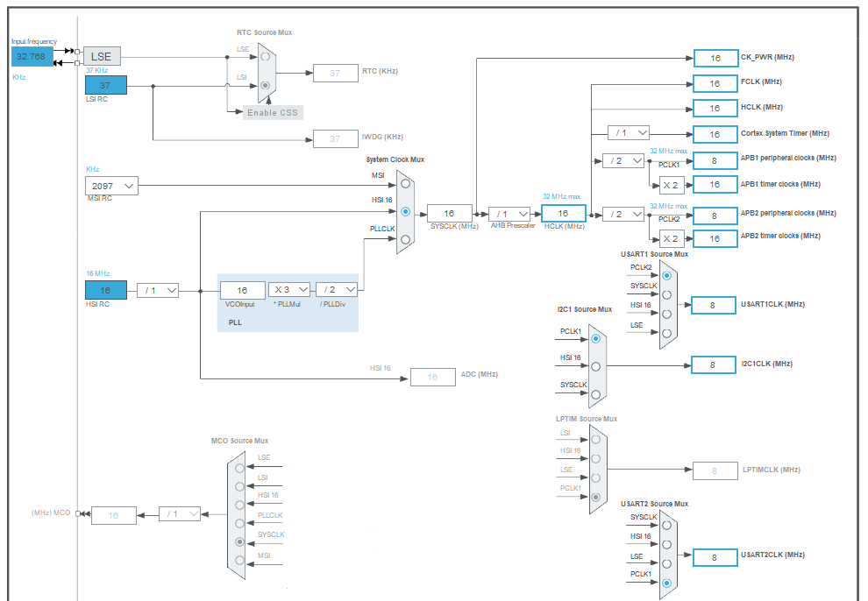This screenshot has width=868, height=601.
Task: Select PCLK1 in USART2 Source Mux
Action: click(667, 583)
